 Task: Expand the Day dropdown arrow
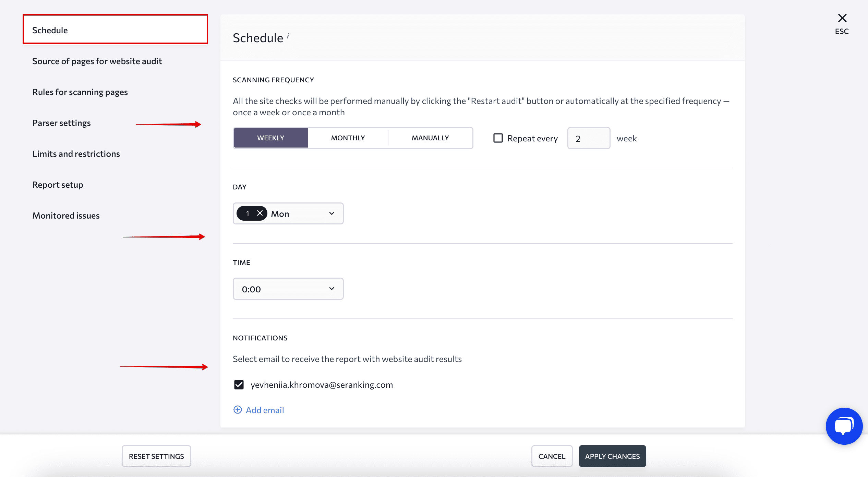331,213
